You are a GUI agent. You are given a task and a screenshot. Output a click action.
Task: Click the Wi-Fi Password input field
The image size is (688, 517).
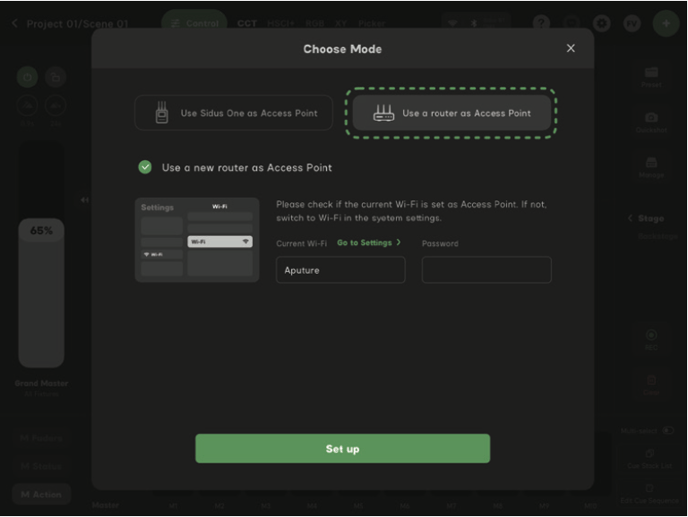pyautogui.click(x=486, y=270)
